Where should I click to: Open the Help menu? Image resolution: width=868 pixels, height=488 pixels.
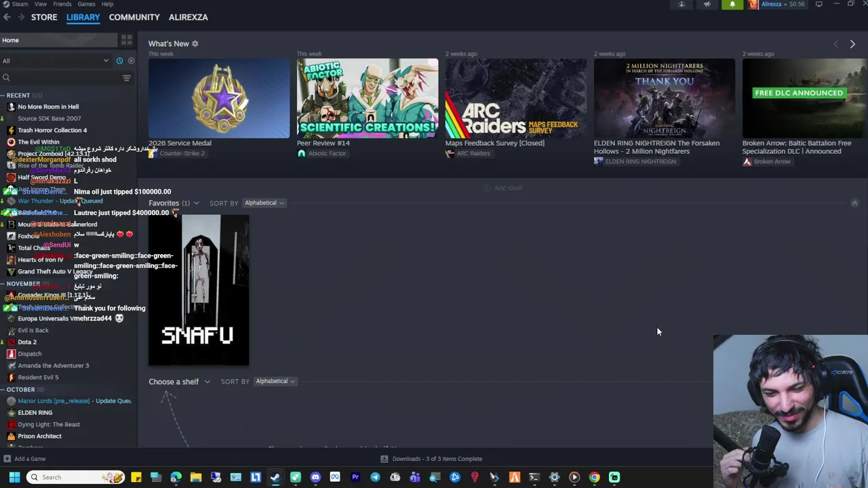pyautogui.click(x=107, y=4)
